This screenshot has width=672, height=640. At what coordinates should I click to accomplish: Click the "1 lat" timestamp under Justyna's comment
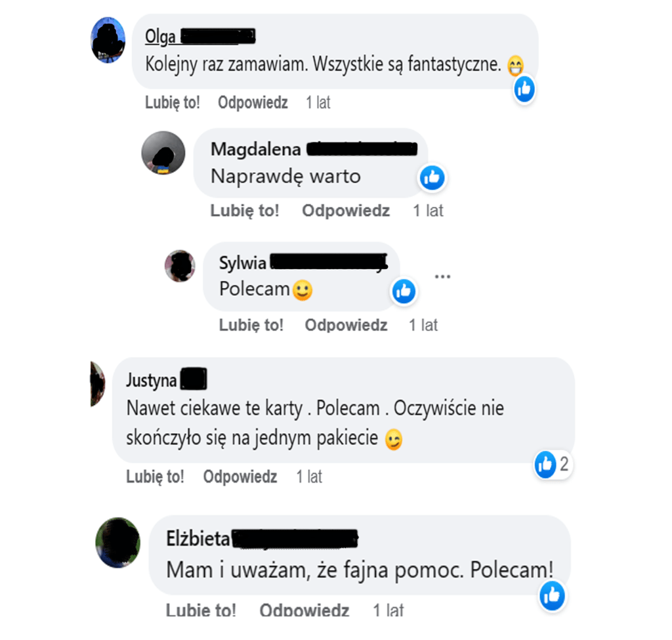[x=309, y=477]
